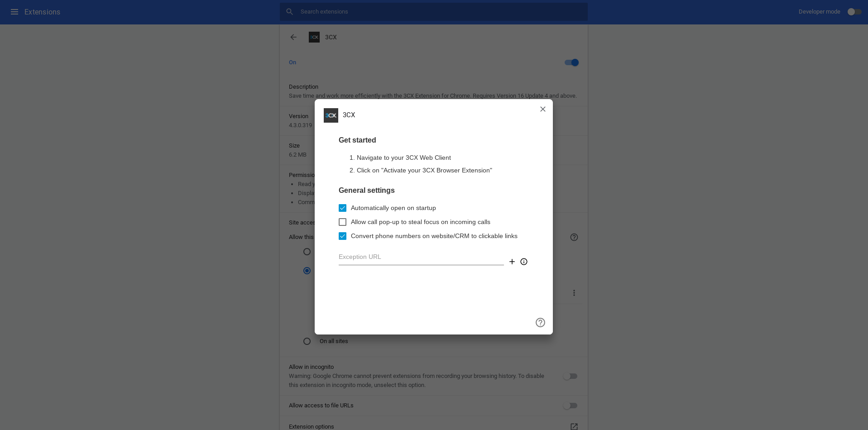Open site access help icon
This screenshot has width=868, height=430.
(x=574, y=237)
